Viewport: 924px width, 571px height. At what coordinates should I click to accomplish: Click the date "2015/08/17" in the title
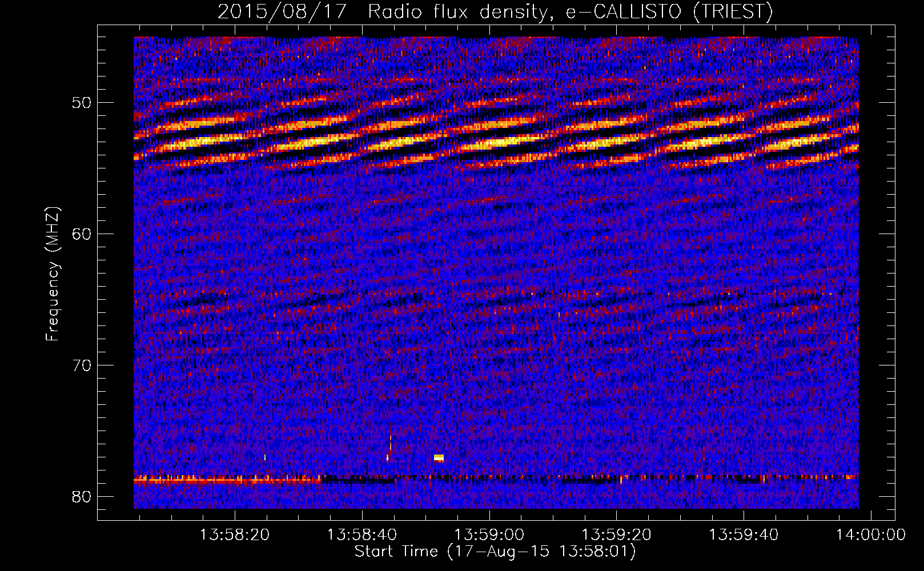[x=282, y=11]
